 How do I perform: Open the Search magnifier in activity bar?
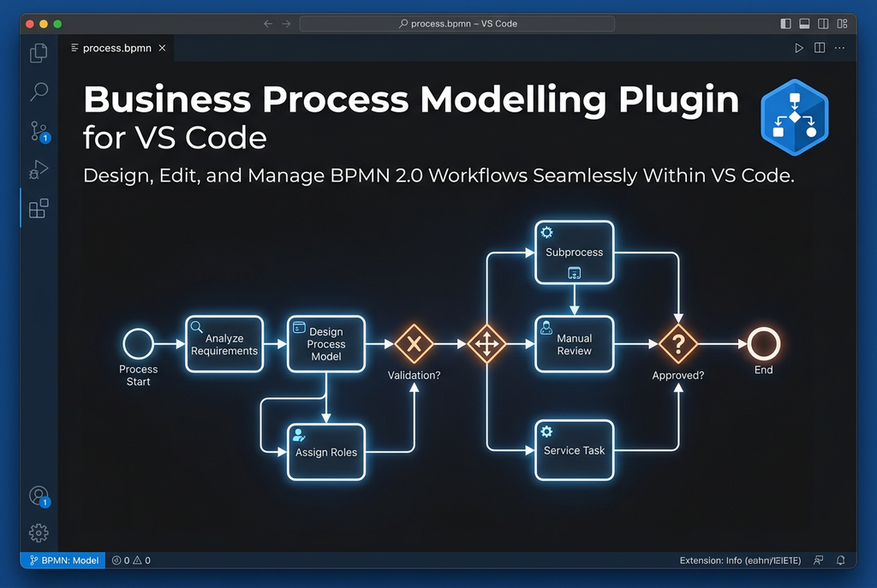pyautogui.click(x=39, y=91)
